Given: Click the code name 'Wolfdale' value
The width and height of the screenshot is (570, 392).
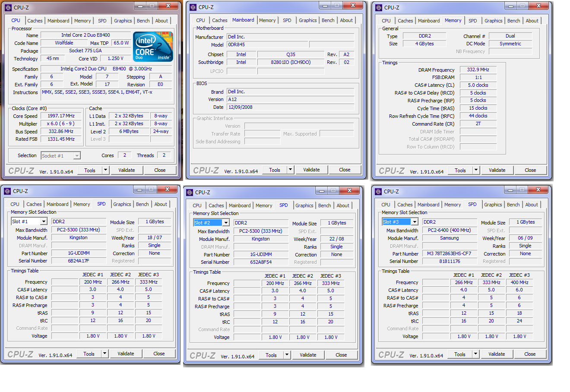Looking at the screenshot, I should (x=64, y=43).
